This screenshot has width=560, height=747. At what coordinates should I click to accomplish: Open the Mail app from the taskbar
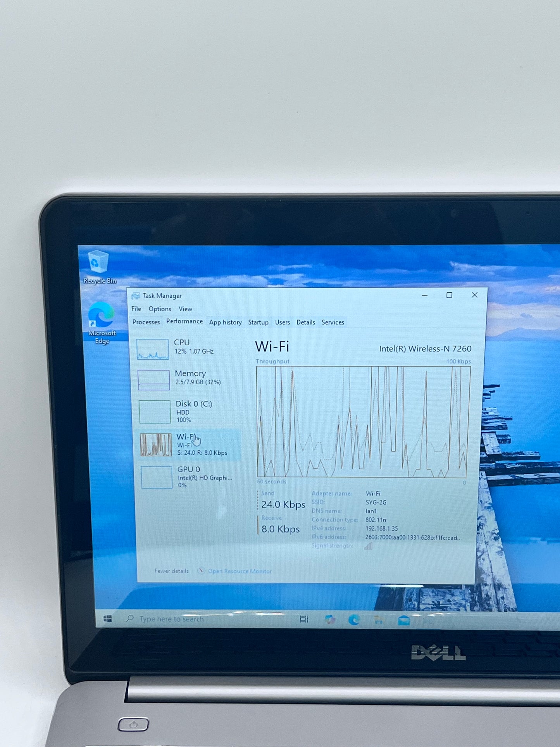coord(403,620)
